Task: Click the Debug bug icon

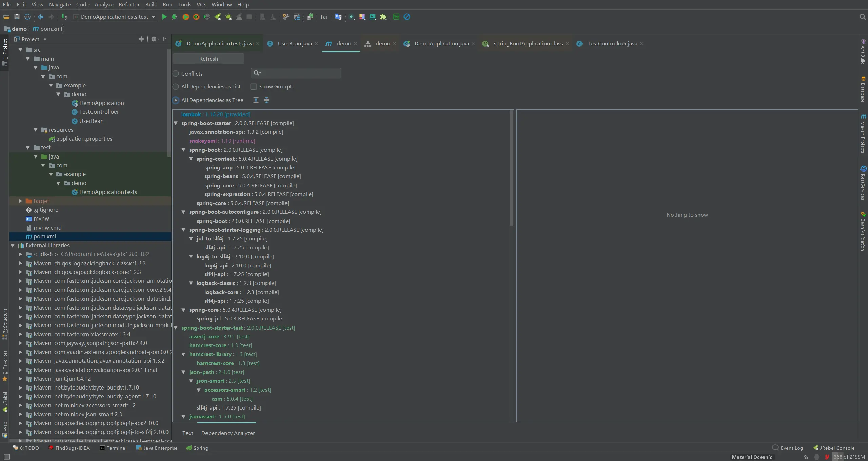Action: click(x=175, y=17)
